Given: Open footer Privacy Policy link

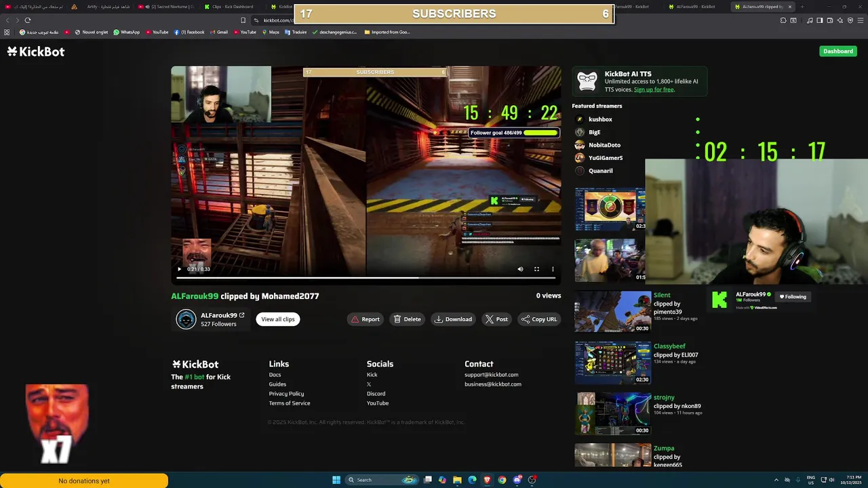Looking at the screenshot, I should (286, 394).
